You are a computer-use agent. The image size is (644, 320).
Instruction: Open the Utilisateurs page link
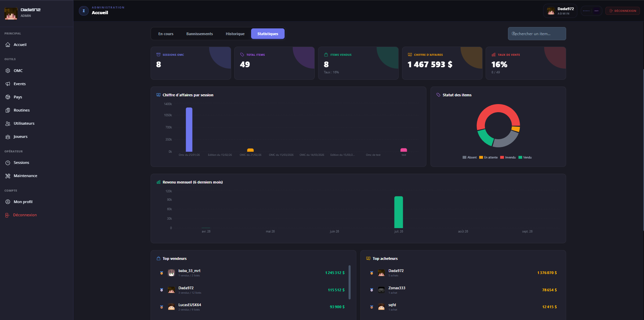coord(24,123)
